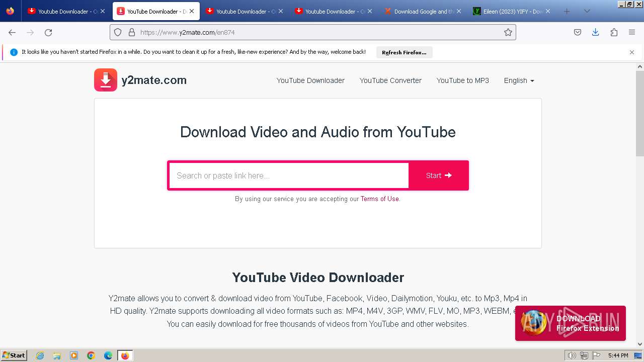The width and height of the screenshot is (644, 362).
Task: Open the Windows Start menu
Action: 14,355
